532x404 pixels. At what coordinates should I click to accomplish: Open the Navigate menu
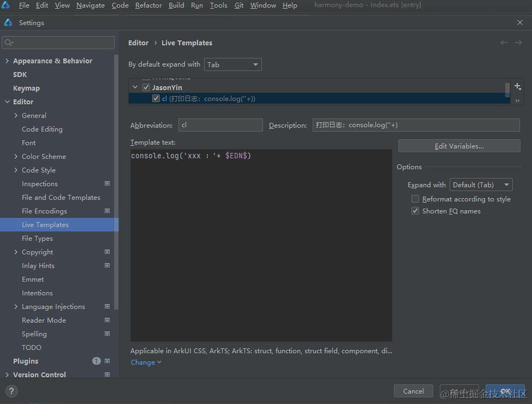click(90, 5)
